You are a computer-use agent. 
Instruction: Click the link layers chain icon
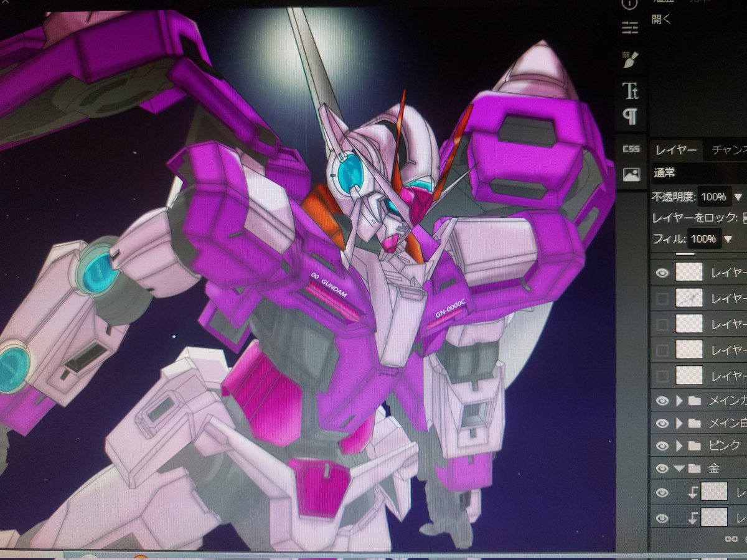(731, 538)
